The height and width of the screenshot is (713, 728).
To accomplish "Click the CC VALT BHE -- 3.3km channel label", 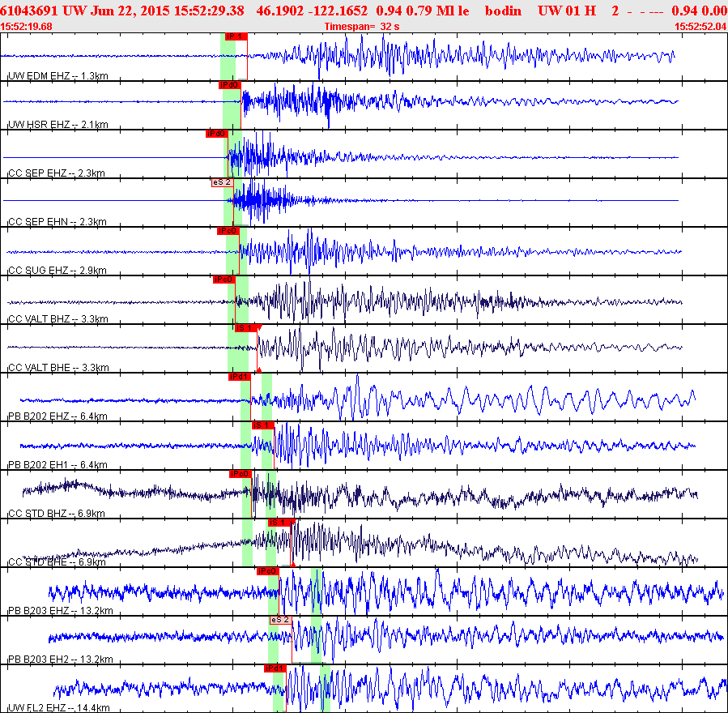I will tap(58, 368).
